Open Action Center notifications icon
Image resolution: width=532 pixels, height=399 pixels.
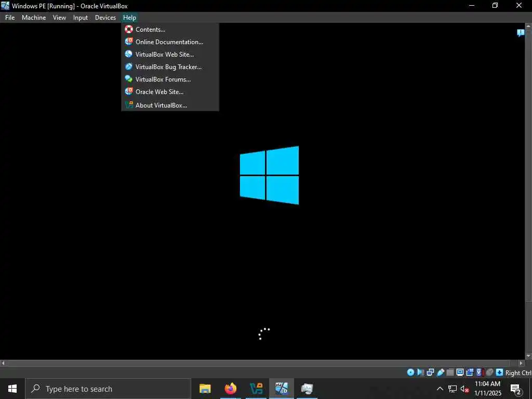516,389
